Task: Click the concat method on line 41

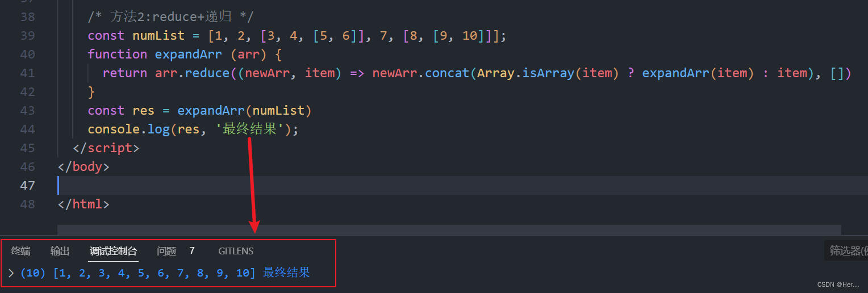Action: (x=447, y=73)
